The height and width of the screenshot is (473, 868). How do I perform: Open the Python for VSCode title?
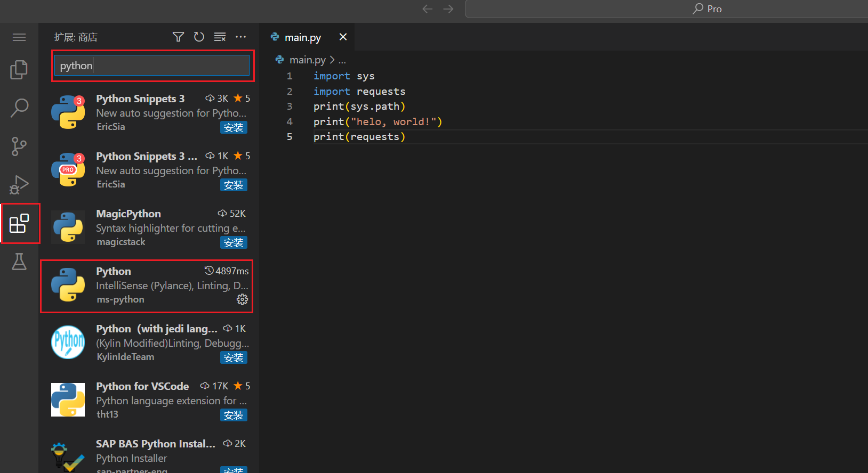pyautogui.click(x=142, y=386)
